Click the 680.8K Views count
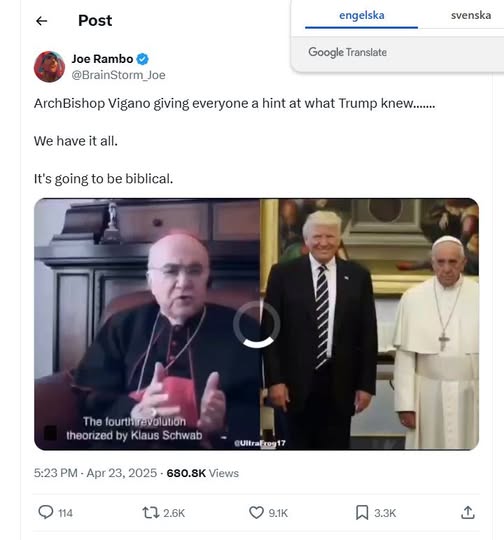 pos(203,473)
